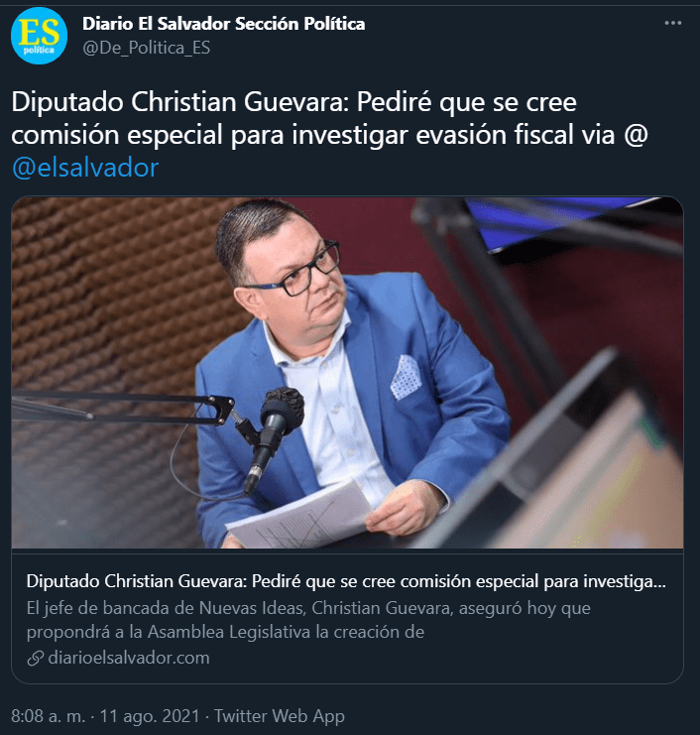Click the white papers held in the photo

[x=300, y=516]
